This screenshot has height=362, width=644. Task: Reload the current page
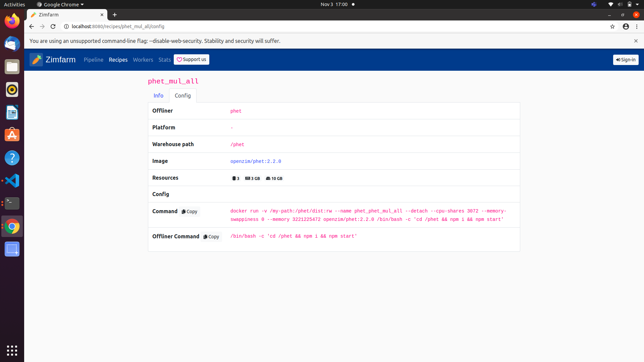(x=53, y=26)
